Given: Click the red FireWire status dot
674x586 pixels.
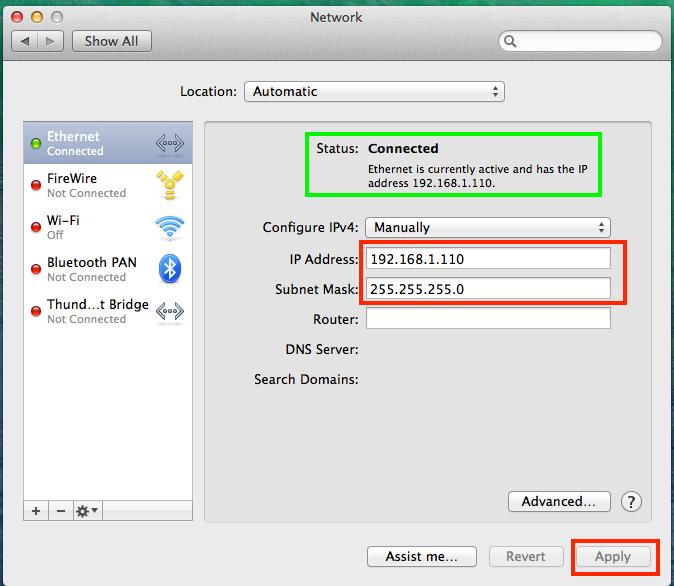Looking at the screenshot, I should (x=36, y=185).
